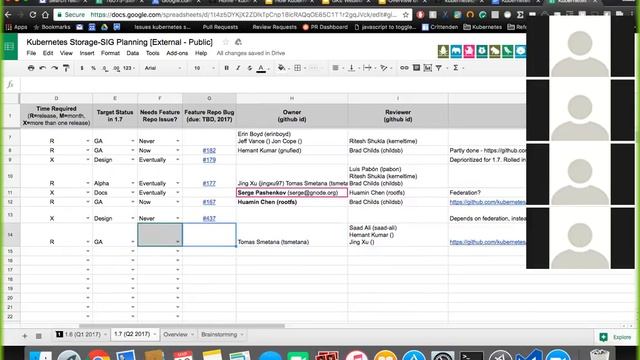
Task: Open the 123 number format dropdown
Action: [x=129, y=68]
